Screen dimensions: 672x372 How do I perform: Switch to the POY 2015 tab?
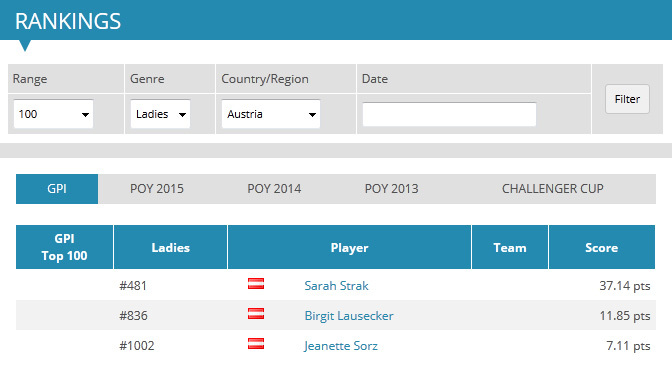157,189
